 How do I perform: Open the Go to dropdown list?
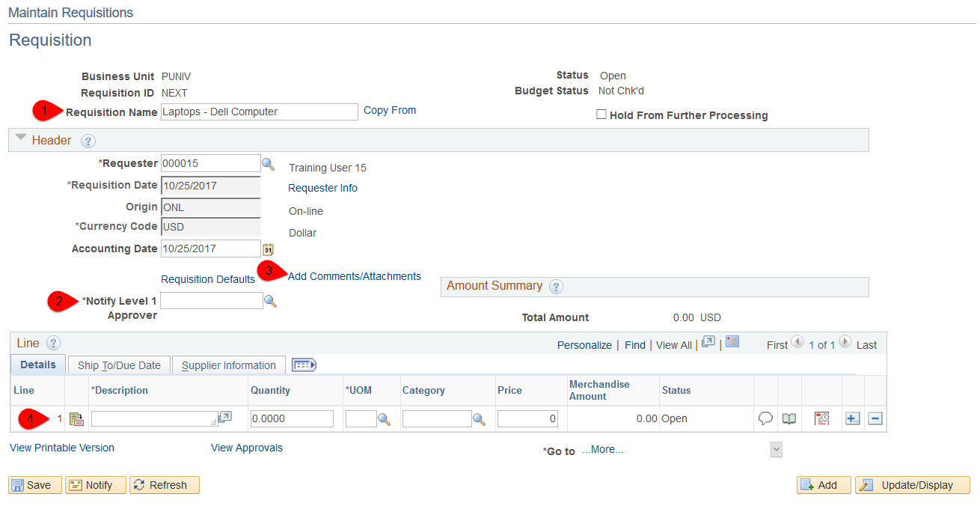click(776, 450)
